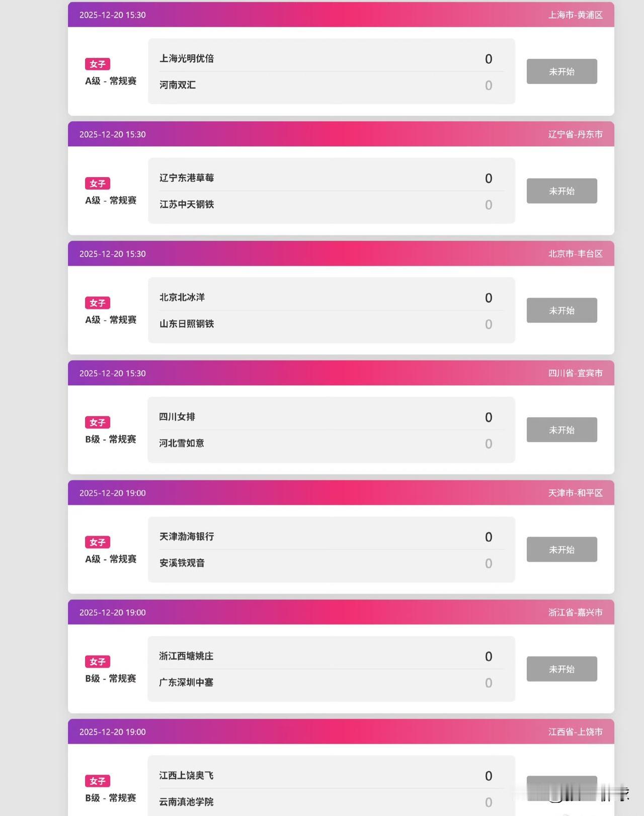This screenshot has height=816, width=644.
Task: Click the 天津市-和平区 header location
Action: tap(575, 493)
